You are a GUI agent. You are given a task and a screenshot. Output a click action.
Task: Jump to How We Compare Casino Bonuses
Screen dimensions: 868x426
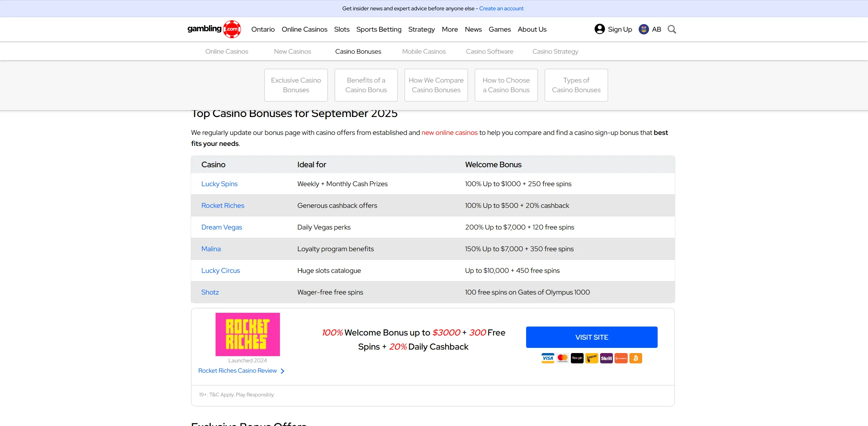point(436,85)
